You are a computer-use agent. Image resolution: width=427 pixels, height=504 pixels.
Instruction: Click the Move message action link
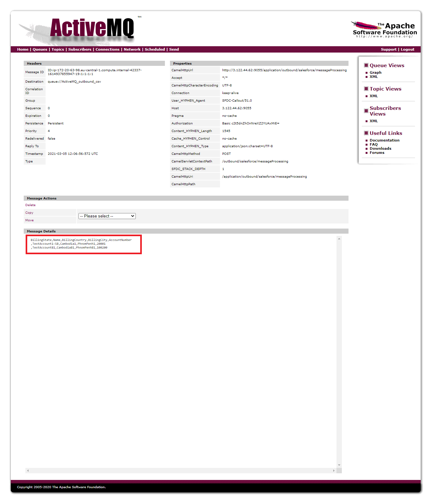[x=29, y=220]
